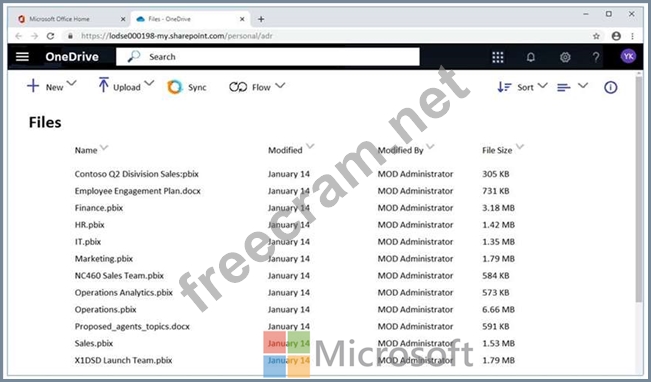This screenshot has height=382, width=651.
Task: Click the Sync circular icon
Action: [174, 87]
